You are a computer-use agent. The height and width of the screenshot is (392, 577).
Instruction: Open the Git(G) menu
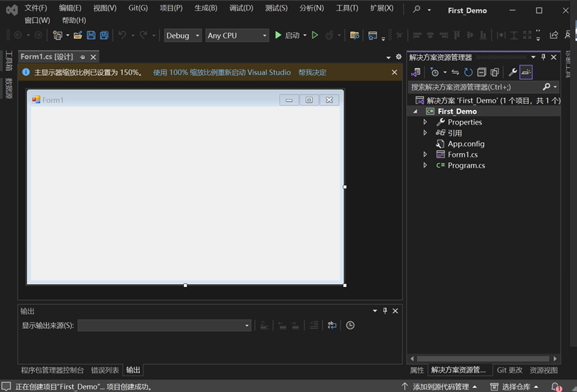click(x=138, y=8)
